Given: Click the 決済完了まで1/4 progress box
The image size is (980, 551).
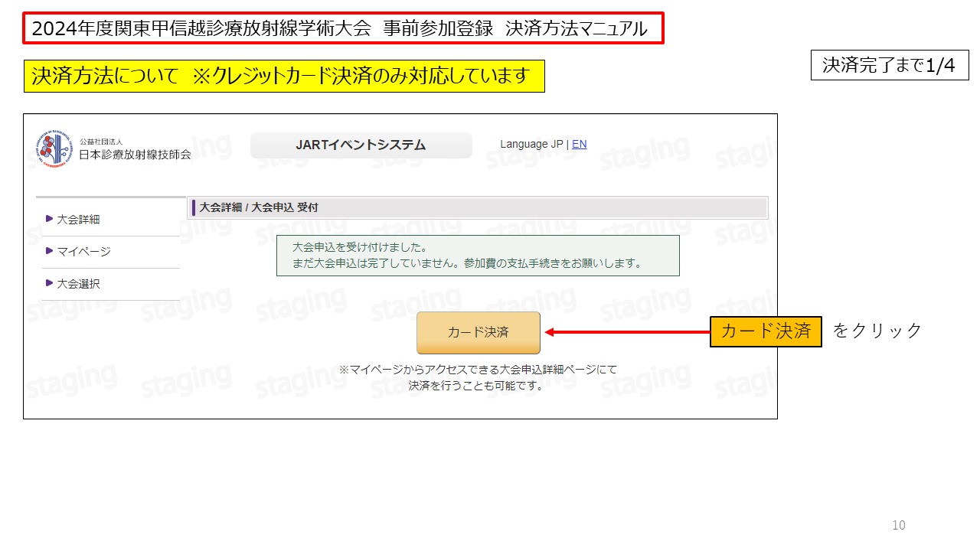Looking at the screenshot, I should (x=889, y=66).
